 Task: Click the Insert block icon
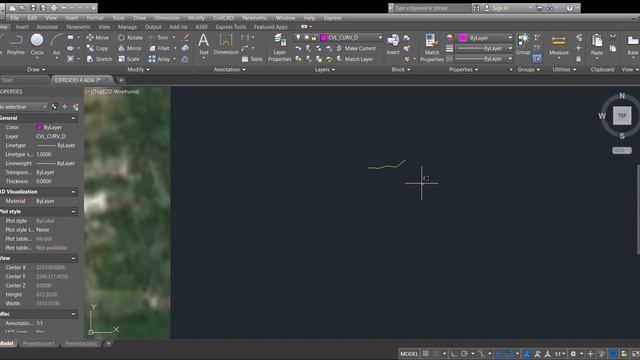pyautogui.click(x=393, y=44)
